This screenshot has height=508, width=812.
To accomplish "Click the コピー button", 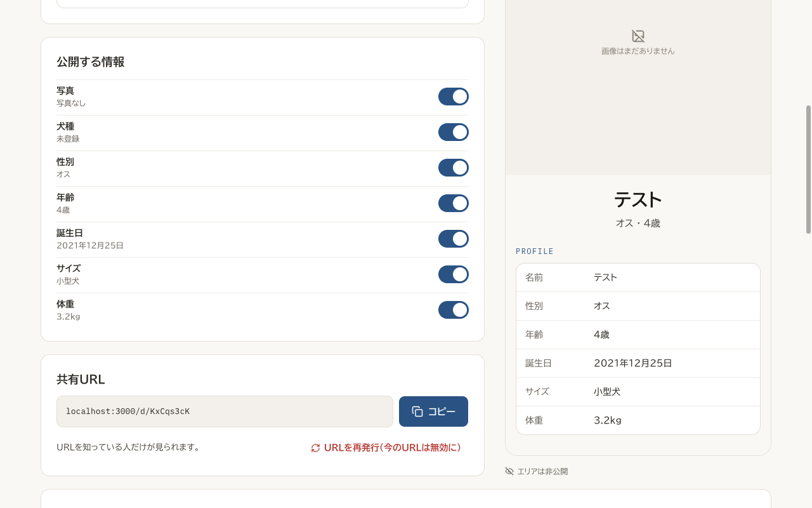I will pyautogui.click(x=433, y=411).
